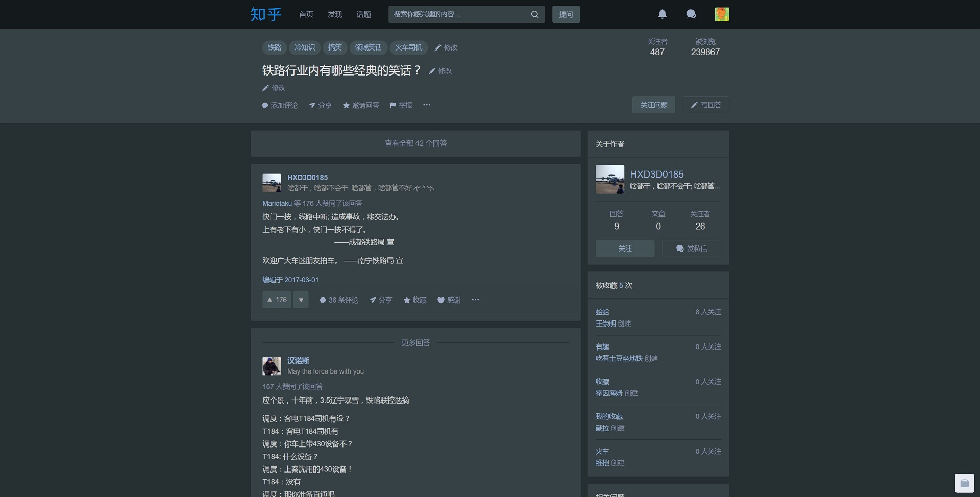
Task: Open the 蛤蛤 collection created by 王崇明
Action: click(602, 312)
